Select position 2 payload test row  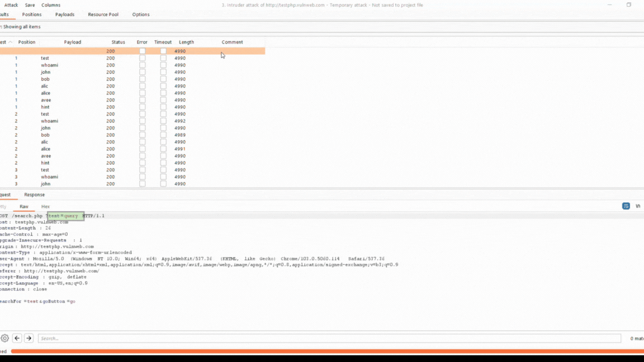pyautogui.click(x=132, y=114)
